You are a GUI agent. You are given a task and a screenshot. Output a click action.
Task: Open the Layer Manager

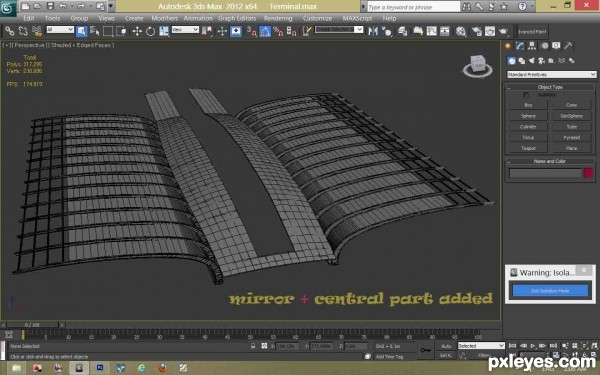[403, 31]
